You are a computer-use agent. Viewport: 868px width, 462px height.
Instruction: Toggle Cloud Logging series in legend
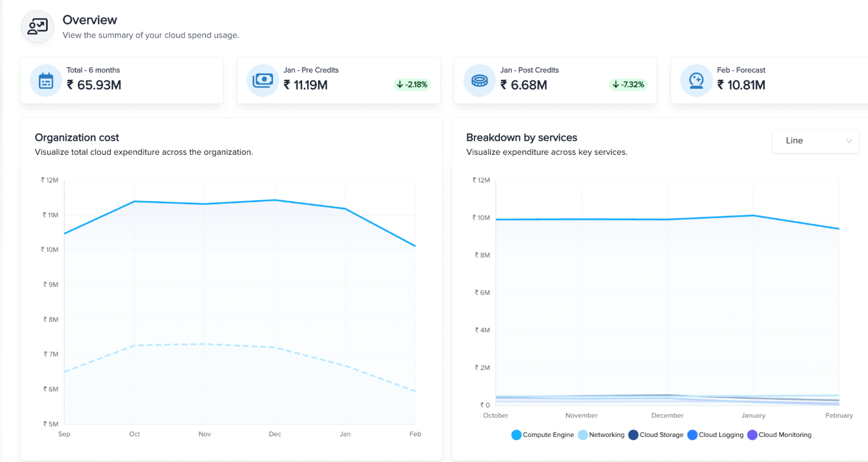716,435
